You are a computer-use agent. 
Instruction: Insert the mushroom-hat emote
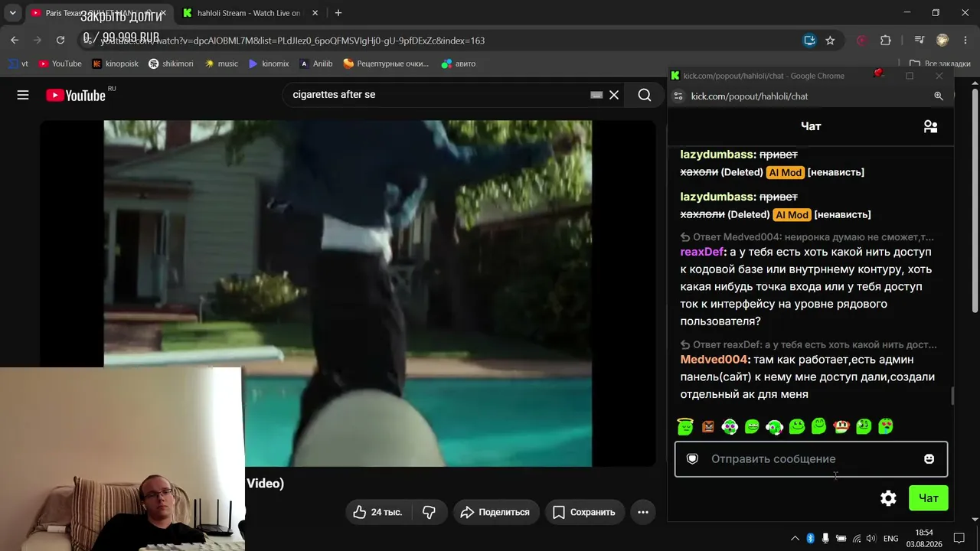[841, 426]
